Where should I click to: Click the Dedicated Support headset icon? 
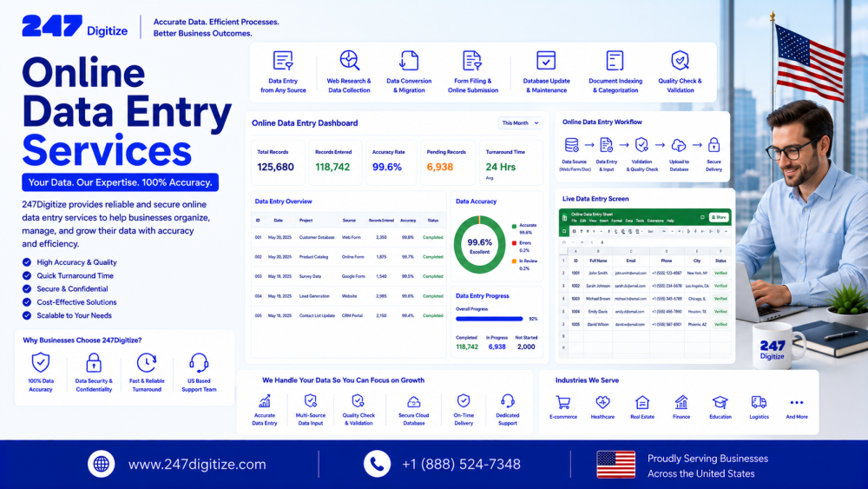point(508,400)
